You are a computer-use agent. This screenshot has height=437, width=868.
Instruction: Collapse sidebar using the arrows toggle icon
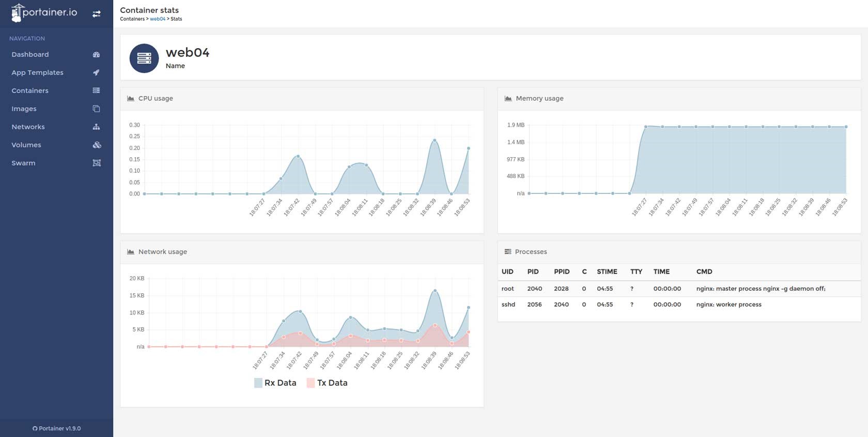click(97, 14)
